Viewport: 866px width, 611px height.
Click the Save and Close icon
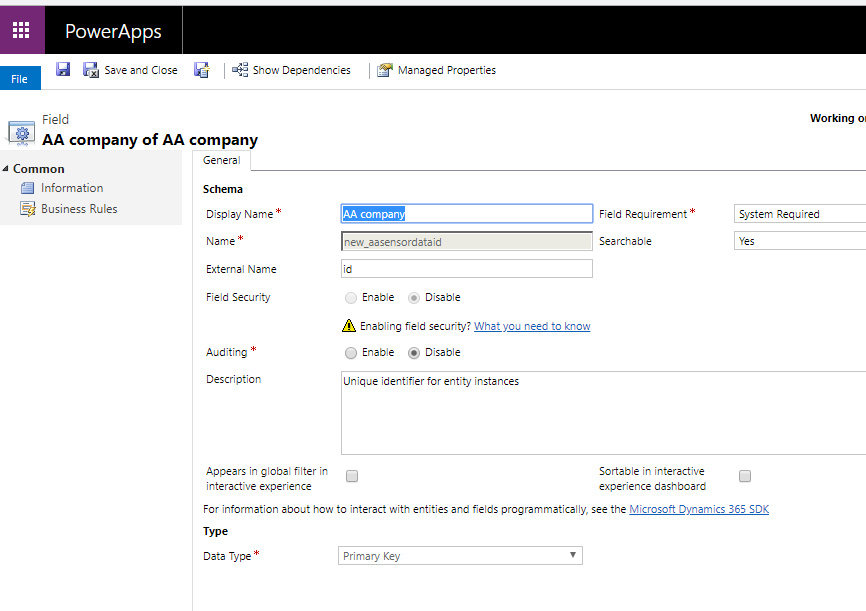[91, 70]
